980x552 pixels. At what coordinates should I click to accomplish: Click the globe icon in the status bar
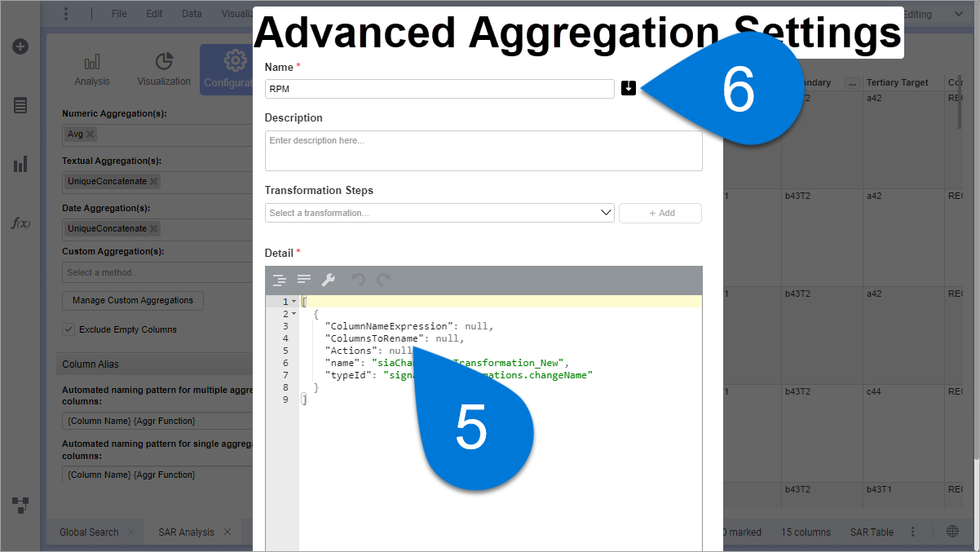(952, 532)
